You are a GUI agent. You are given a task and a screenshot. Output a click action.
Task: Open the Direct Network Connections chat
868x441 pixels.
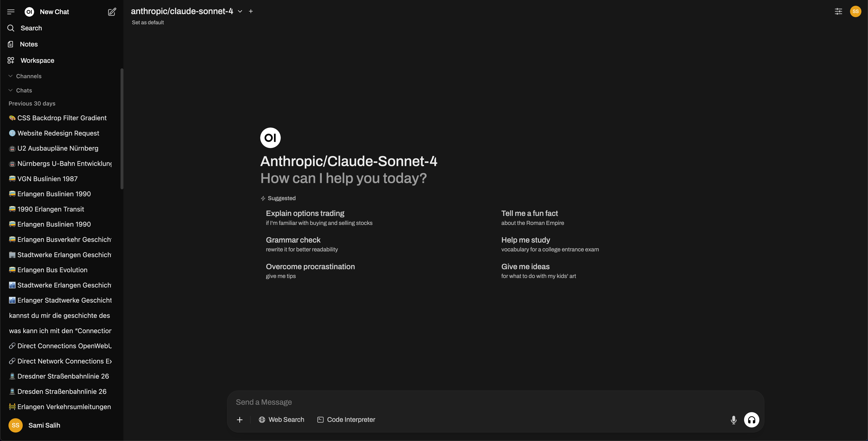pyautogui.click(x=60, y=361)
